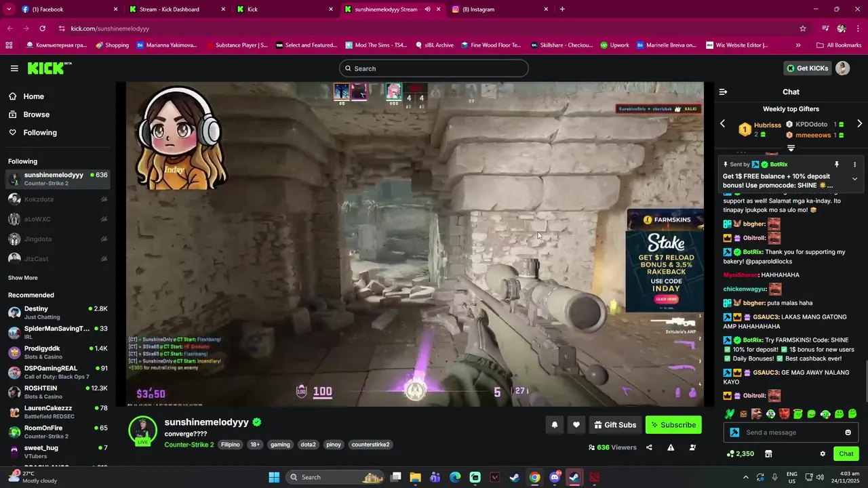The height and width of the screenshot is (488, 868).
Task: Click first quick emote above message box
Action: coord(730,413)
